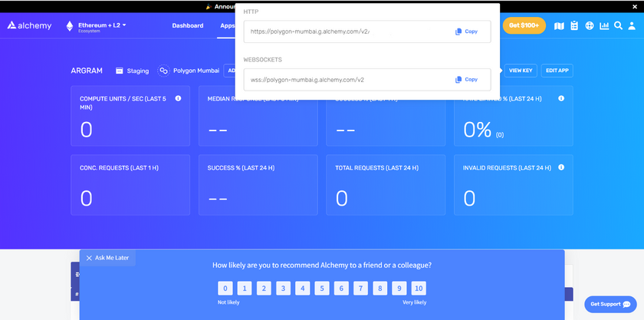Open the roadmap map icon
Viewport: 644px width, 320px height.
point(559,26)
